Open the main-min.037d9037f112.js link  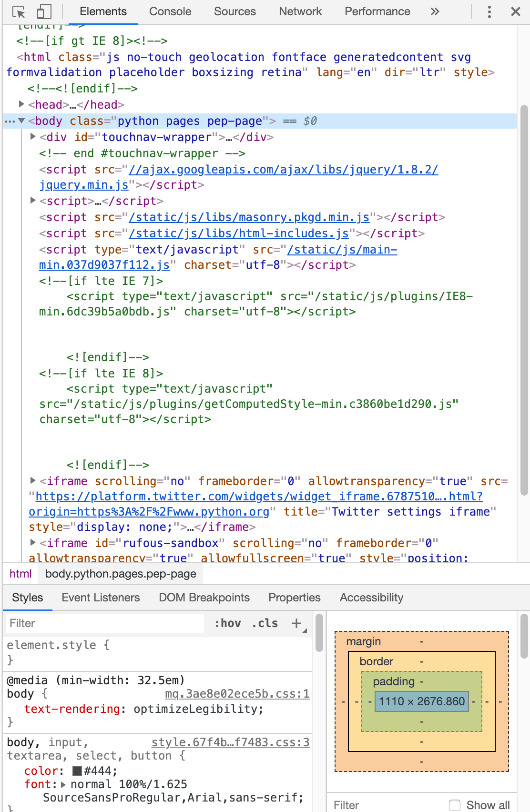(218, 257)
